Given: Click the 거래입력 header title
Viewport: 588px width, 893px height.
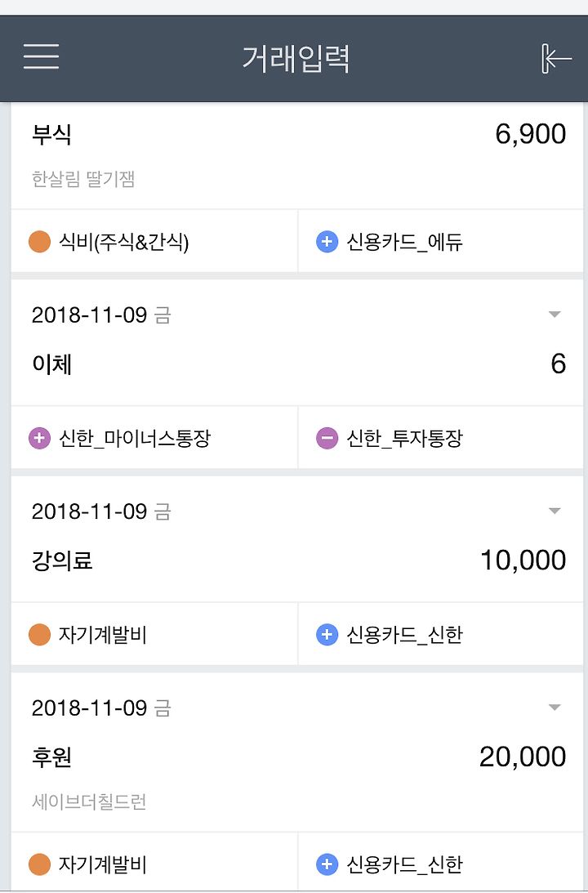Looking at the screenshot, I should pyautogui.click(x=296, y=58).
